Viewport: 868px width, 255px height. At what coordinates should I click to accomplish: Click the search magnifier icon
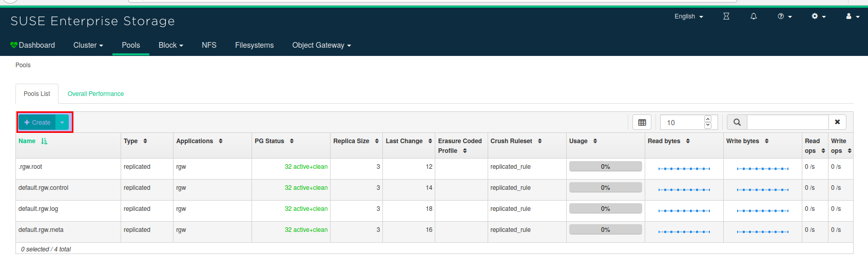click(737, 122)
